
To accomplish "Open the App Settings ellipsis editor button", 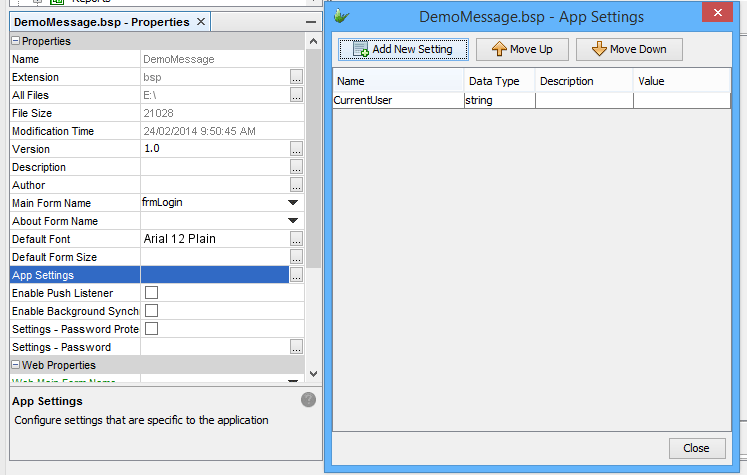I will coord(296,275).
